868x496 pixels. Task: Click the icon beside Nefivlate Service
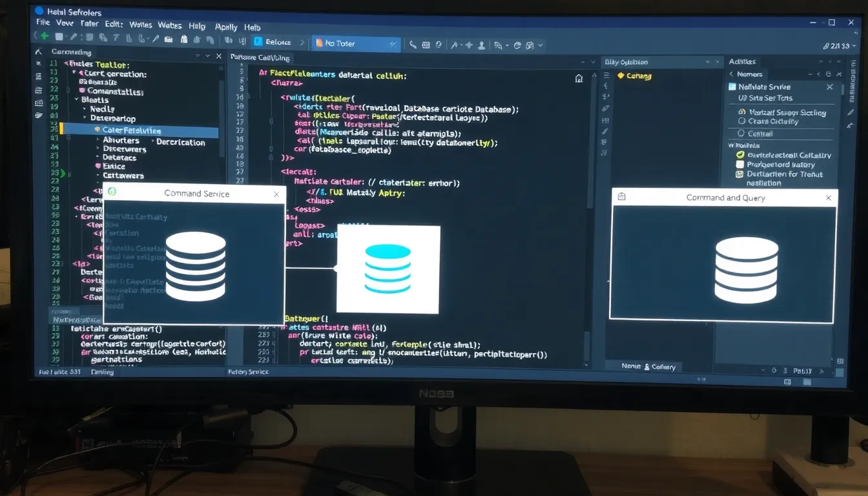pos(732,87)
